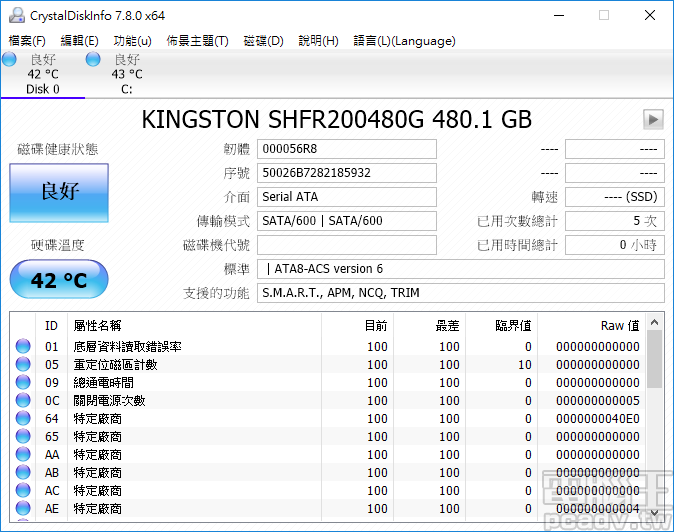
Task: Click the standard field ATA8-ACS version 6
Action: coord(461,269)
